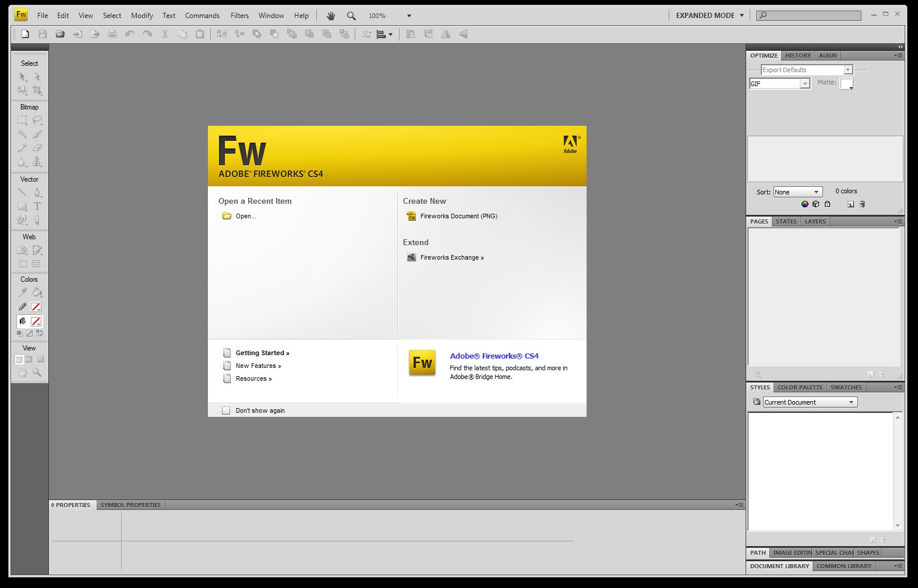918x588 pixels.
Task: Select the Crop tool
Action: pos(37,90)
